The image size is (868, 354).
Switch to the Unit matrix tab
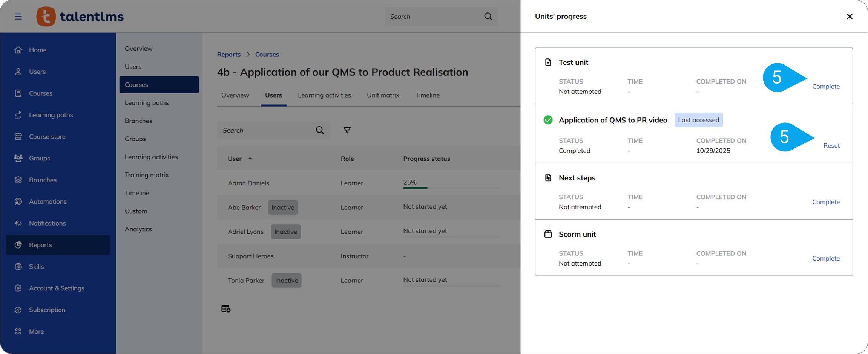coord(383,95)
